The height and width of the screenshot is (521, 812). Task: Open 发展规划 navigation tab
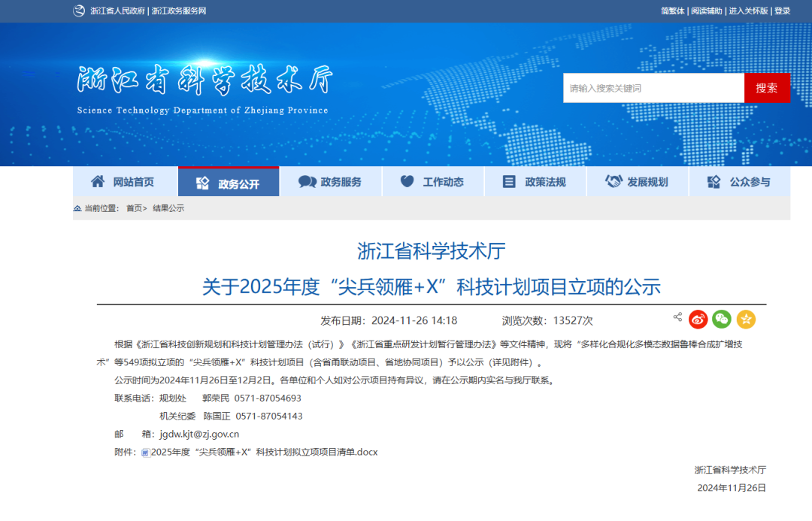coord(638,181)
